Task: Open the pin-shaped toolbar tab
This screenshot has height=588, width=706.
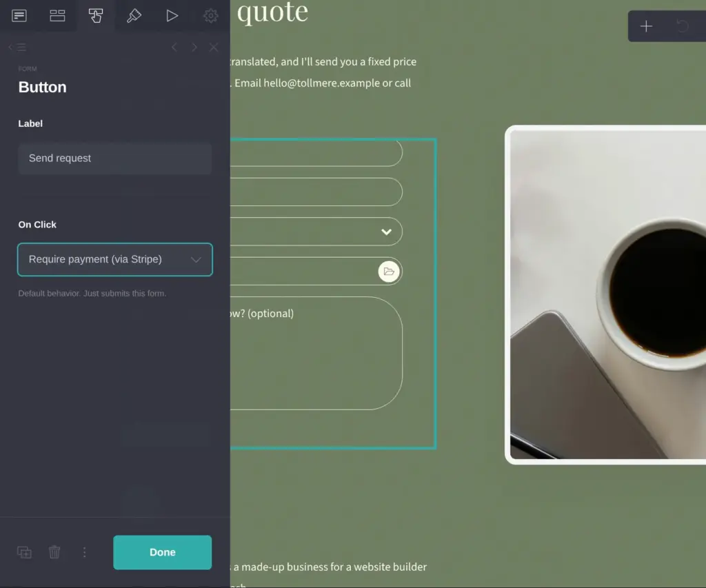Action: point(134,16)
